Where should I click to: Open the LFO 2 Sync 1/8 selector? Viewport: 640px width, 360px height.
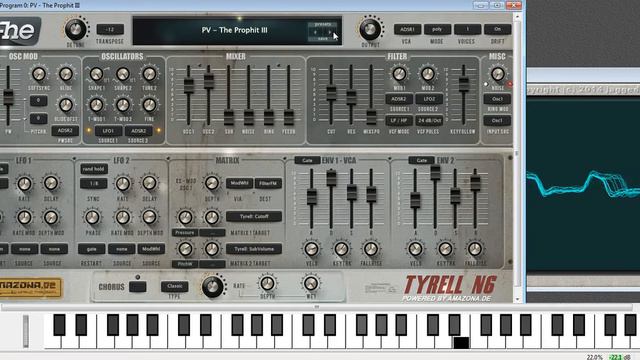pos(94,184)
